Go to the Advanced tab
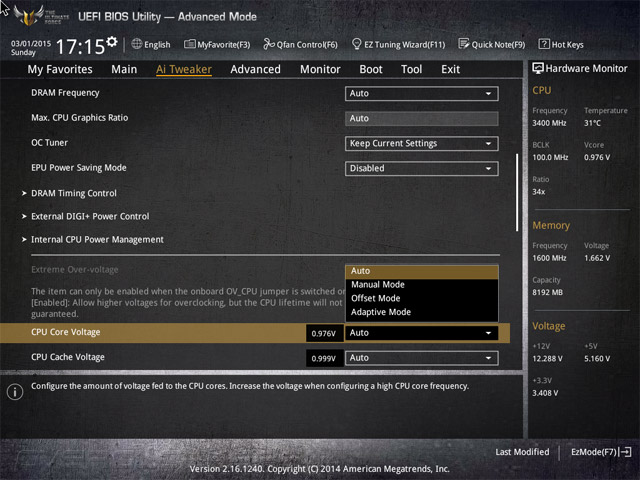Screen dimensions: 640x480 pyautogui.click(x=256, y=69)
